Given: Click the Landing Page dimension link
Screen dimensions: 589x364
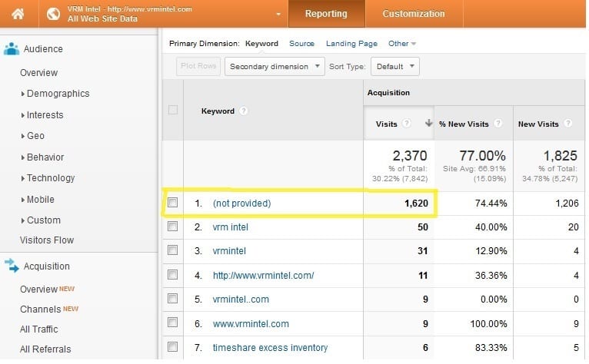Looking at the screenshot, I should pyautogui.click(x=351, y=44).
